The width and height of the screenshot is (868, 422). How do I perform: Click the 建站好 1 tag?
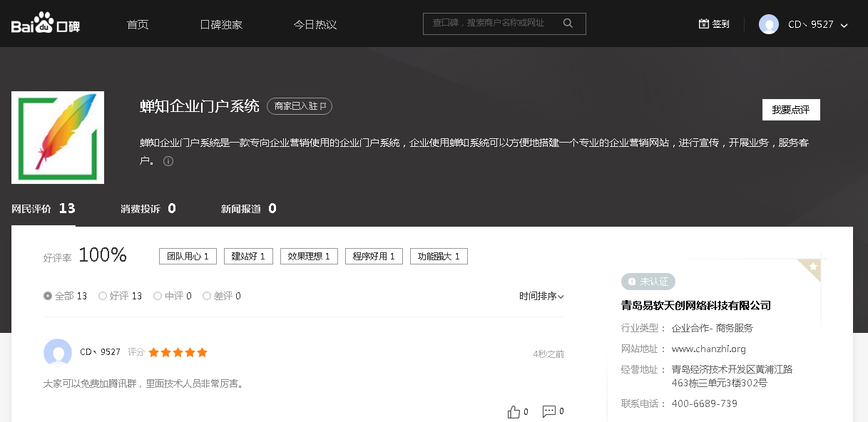tap(248, 256)
